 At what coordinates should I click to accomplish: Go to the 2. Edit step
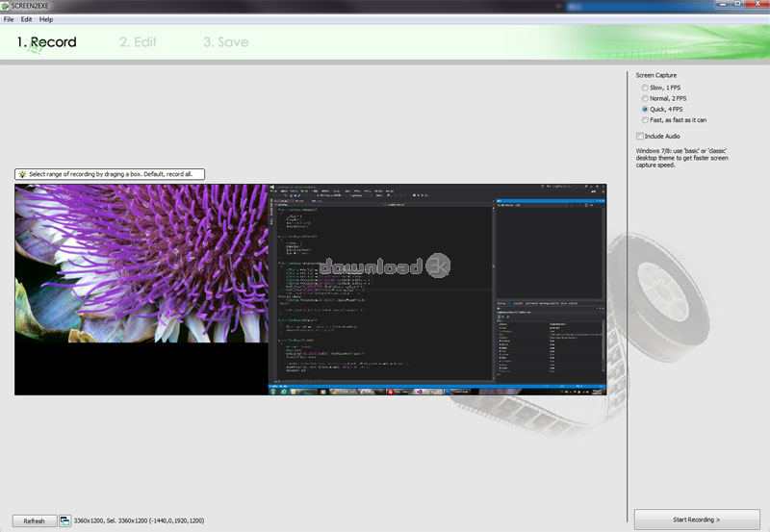[x=138, y=42]
